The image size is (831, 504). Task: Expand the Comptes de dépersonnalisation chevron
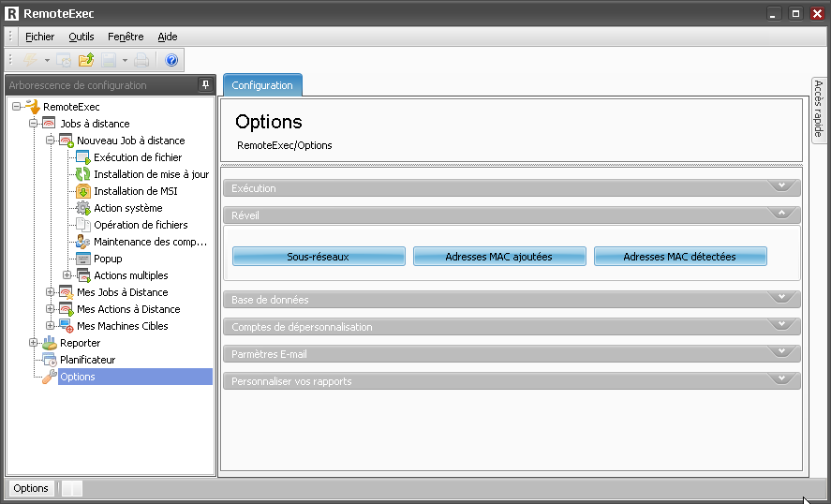781,324
